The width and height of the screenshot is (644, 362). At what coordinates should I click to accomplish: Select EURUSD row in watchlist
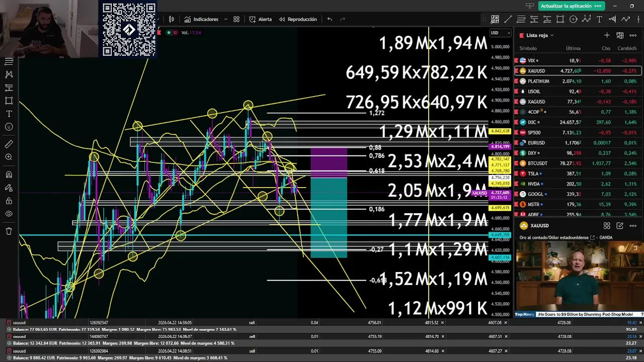point(578,143)
